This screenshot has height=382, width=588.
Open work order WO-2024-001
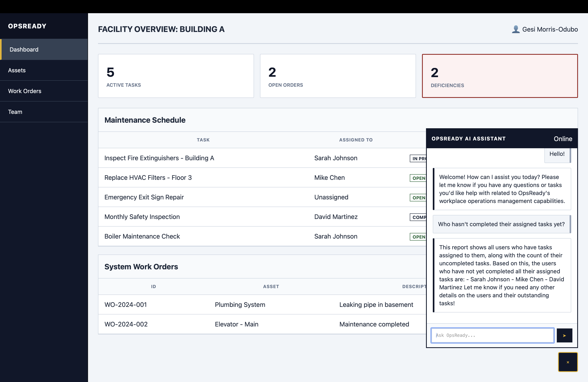[126, 304]
